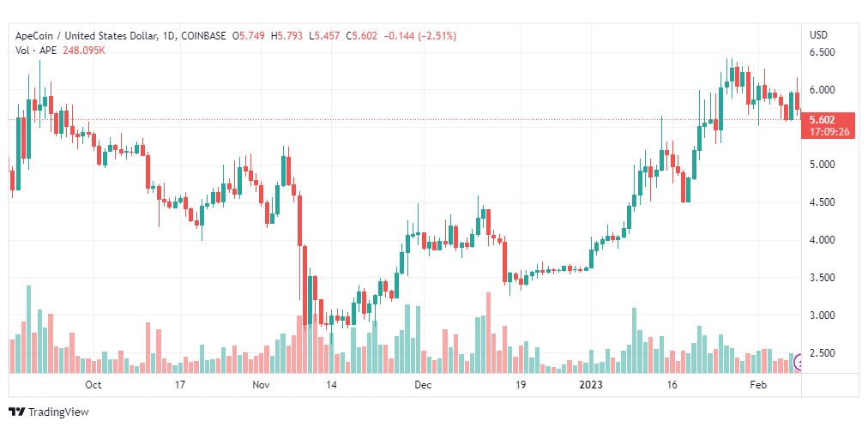Click the 2023 label on time axis
Screen dimensions: 868x427
click(x=588, y=384)
